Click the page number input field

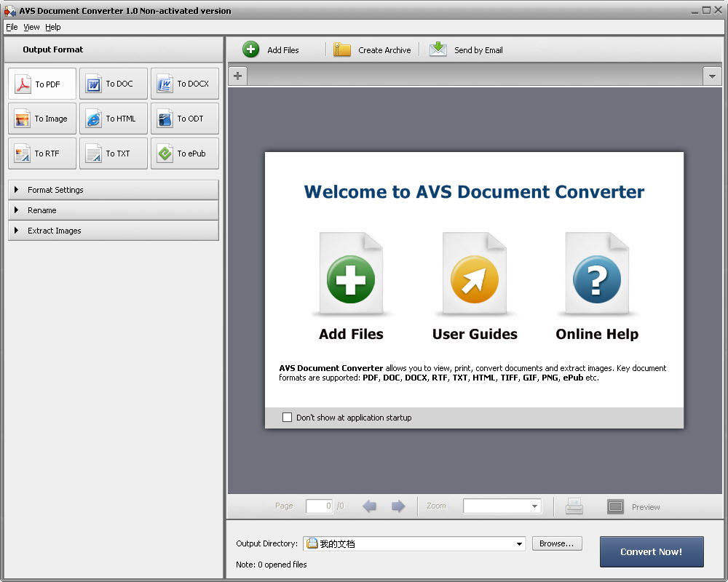coord(319,506)
